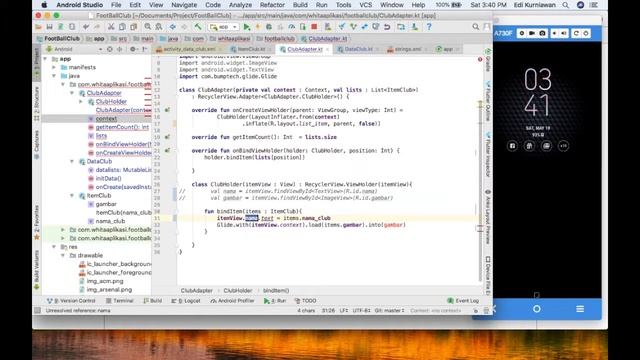The image size is (640, 360).
Task: Toggle the Structure tool window strip button
Action: tap(37, 104)
